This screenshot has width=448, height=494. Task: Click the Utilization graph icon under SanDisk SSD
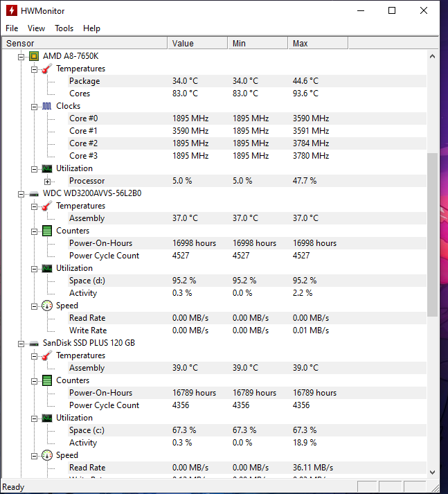[46, 418]
